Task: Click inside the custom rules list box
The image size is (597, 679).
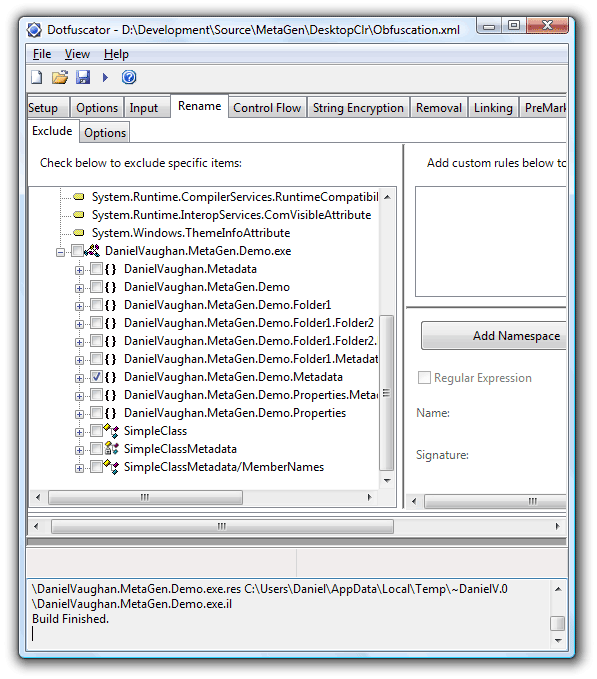Action: click(491, 242)
